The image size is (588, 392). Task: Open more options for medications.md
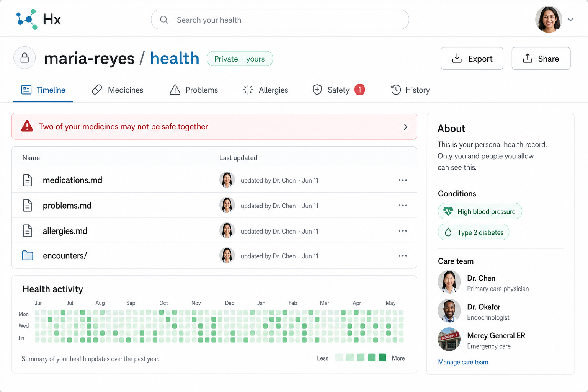click(x=402, y=180)
